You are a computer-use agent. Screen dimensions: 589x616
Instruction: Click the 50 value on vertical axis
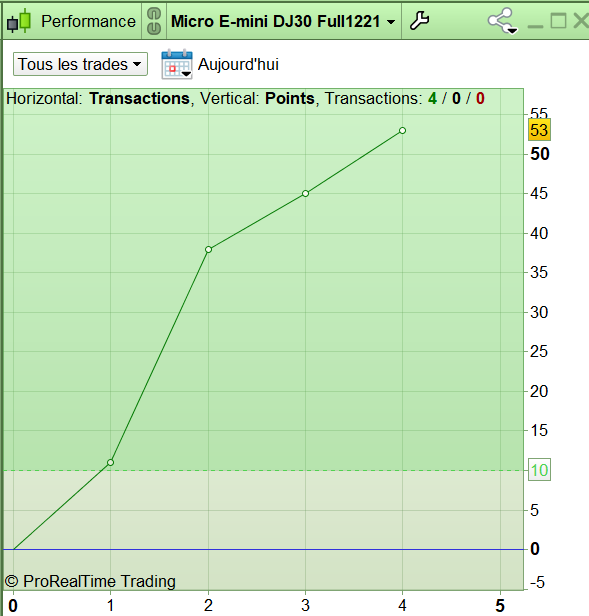(539, 154)
